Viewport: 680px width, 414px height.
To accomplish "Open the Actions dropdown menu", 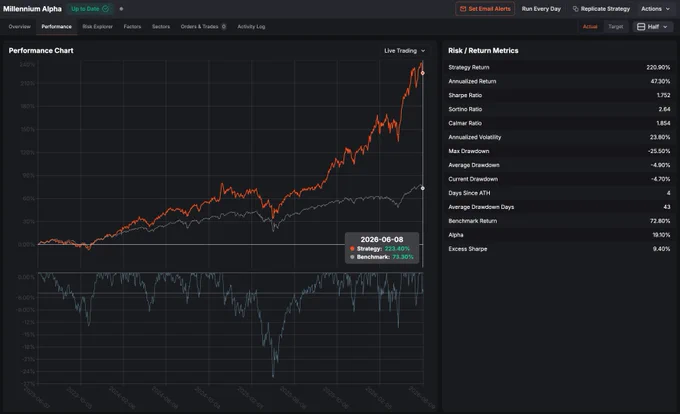I will click(655, 9).
